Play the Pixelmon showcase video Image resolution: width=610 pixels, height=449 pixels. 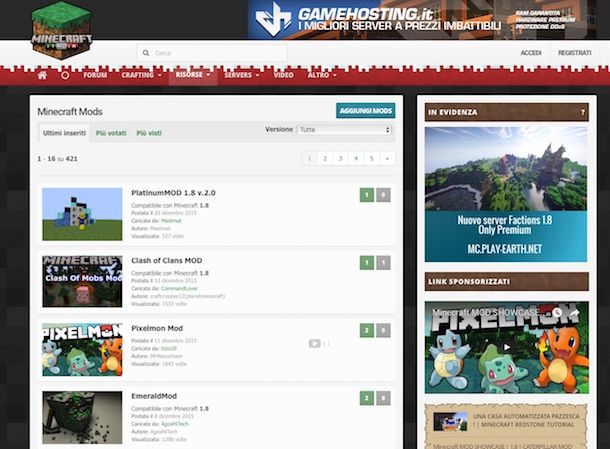507,347
